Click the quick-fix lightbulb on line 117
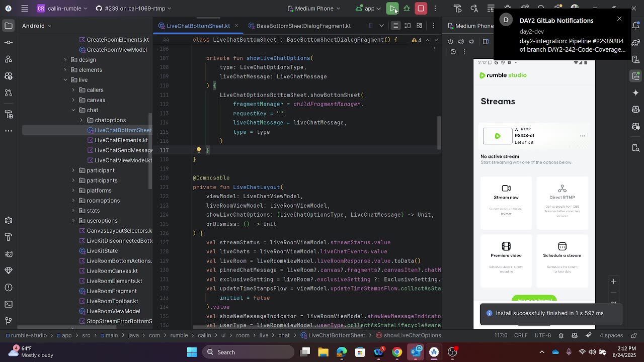The width and height of the screenshot is (644, 362). [199, 150]
